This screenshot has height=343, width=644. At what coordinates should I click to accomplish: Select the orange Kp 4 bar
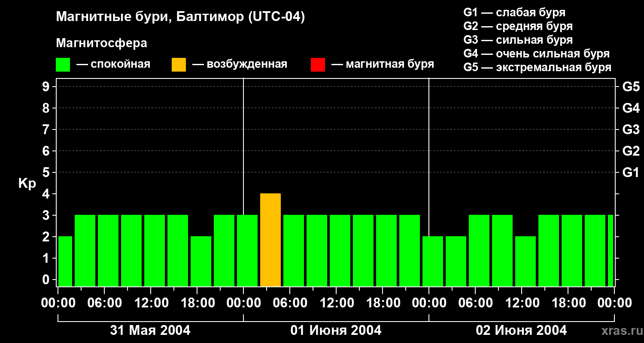point(270,240)
